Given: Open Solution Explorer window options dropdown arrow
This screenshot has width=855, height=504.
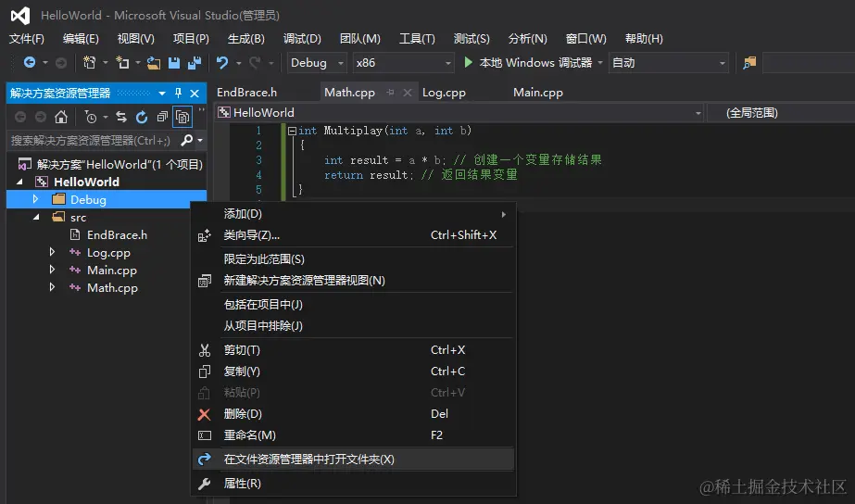Looking at the screenshot, I should pos(162,94).
